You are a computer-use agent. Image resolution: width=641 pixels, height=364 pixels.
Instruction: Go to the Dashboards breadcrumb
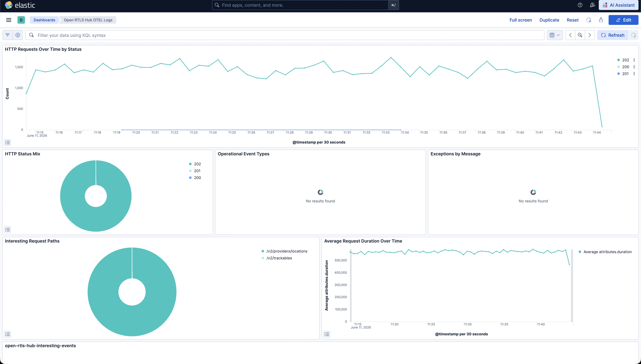click(x=44, y=20)
